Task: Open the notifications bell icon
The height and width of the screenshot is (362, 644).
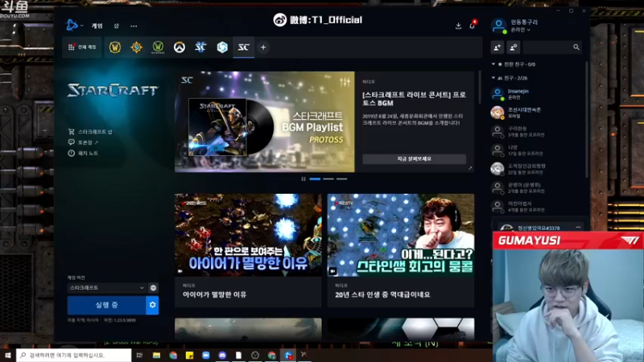Action: [x=473, y=26]
